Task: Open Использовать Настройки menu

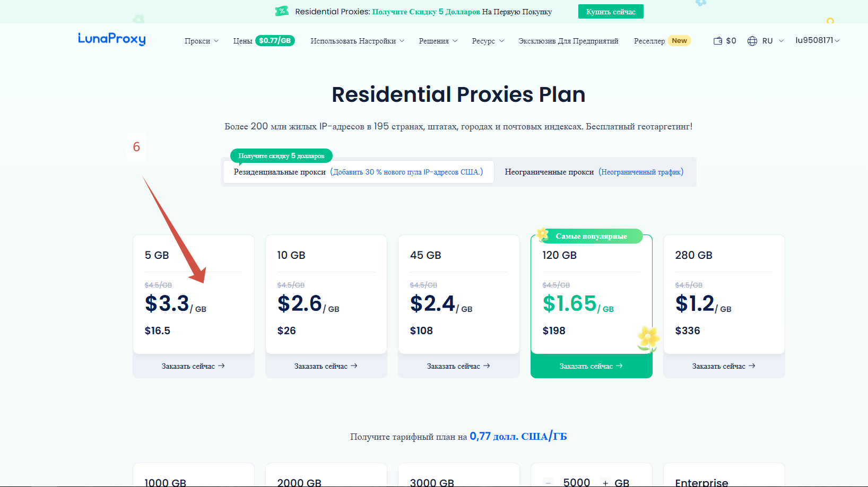Action: pos(357,41)
